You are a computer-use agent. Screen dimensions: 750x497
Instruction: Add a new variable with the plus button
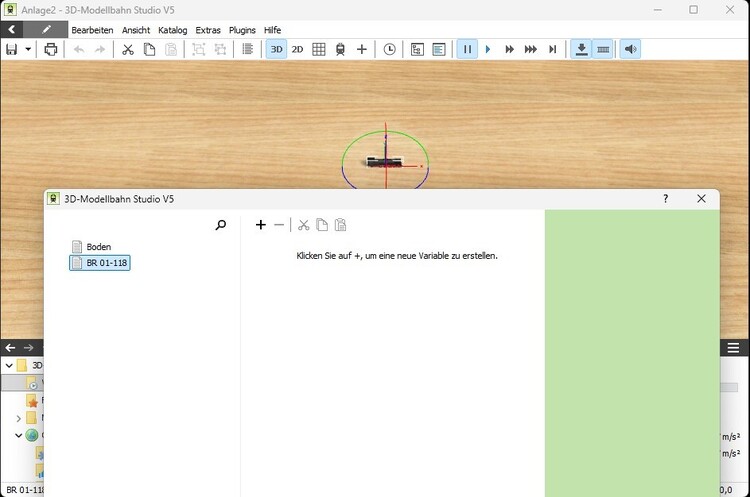(x=261, y=225)
